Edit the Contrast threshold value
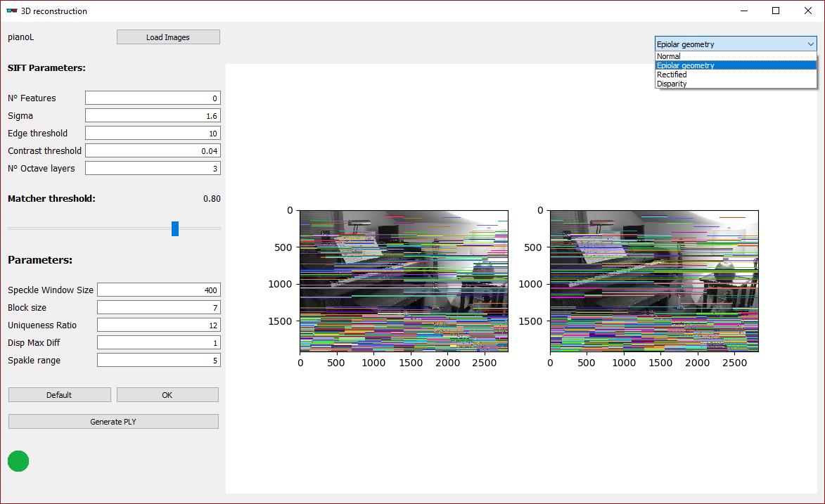Screen dimensions: 825x504 152,150
